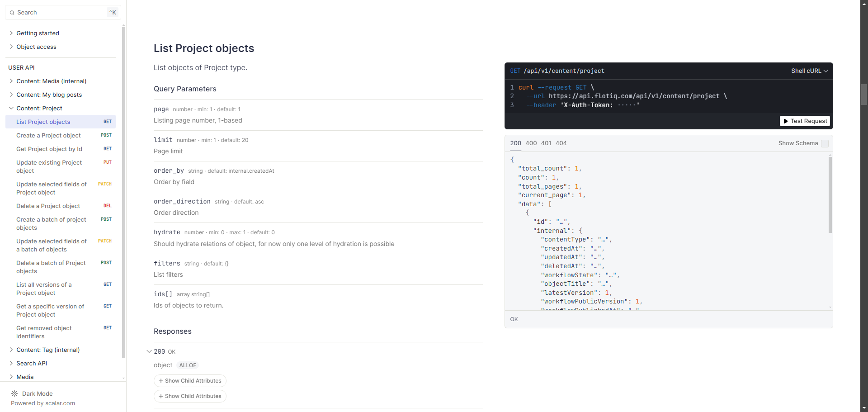Enable the Show Schema checkbox
The image size is (868, 412).
(825, 143)
